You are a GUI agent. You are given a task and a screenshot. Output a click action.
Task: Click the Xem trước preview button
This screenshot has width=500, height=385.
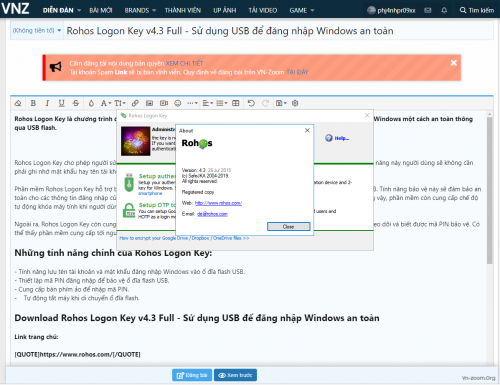point(235,375)
